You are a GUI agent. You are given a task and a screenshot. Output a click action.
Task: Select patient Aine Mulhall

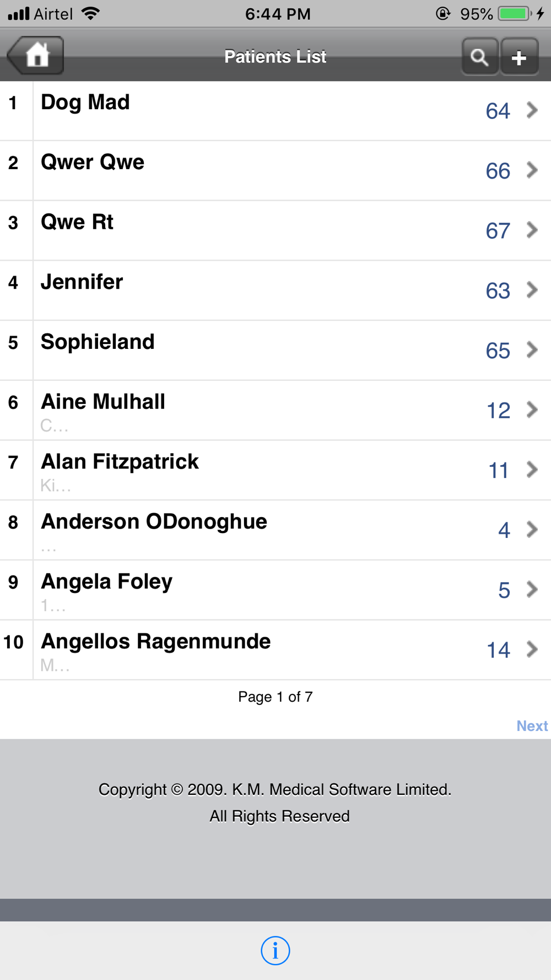[x=103, y=402]
